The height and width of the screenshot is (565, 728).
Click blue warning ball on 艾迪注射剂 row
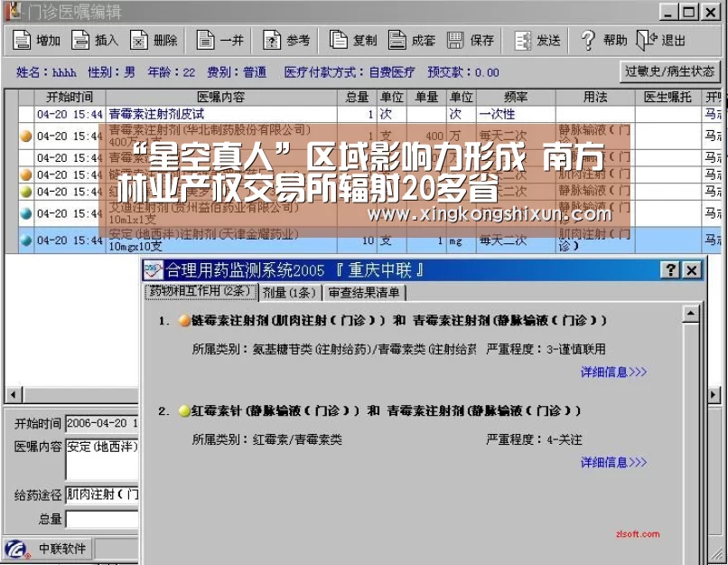[26, 213]
